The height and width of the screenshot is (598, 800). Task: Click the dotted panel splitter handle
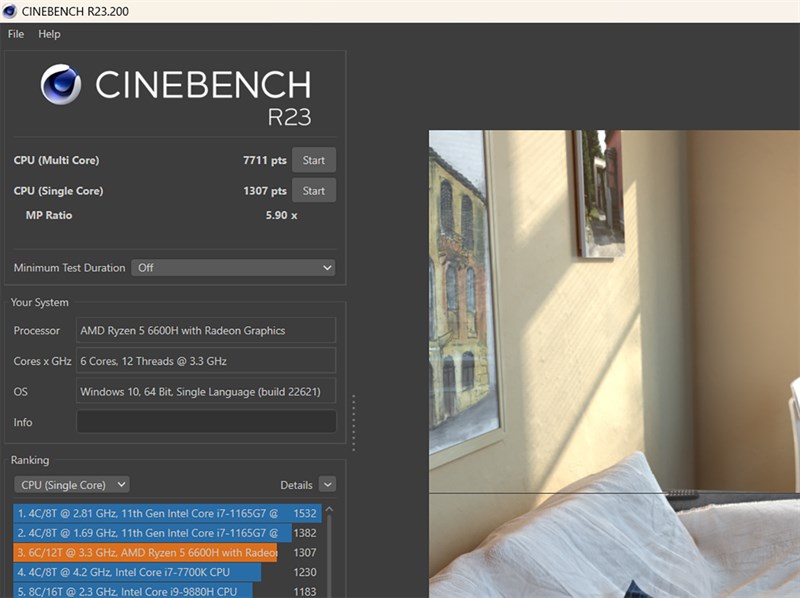click(354, 422)
